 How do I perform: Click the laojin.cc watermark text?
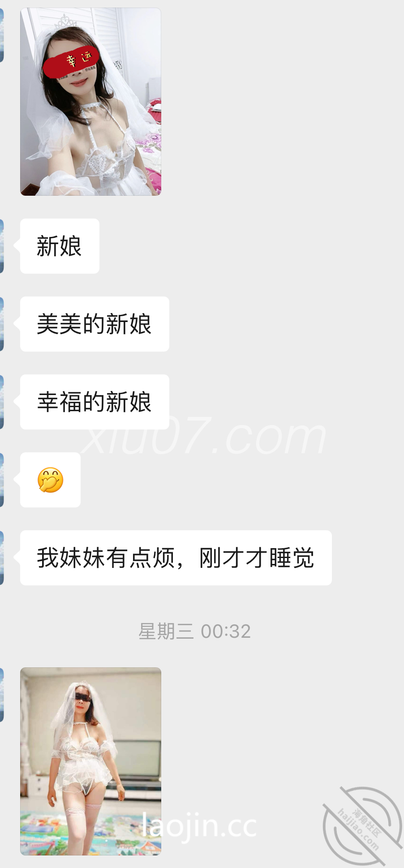(199, 825)
